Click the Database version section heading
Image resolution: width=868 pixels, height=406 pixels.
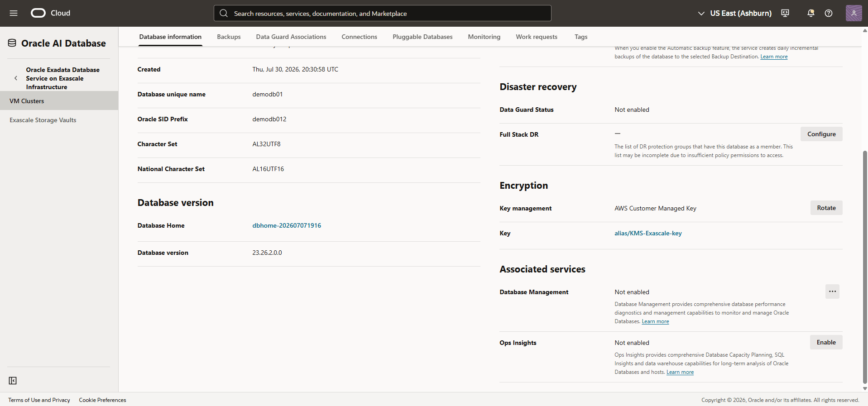click(175, 203)
